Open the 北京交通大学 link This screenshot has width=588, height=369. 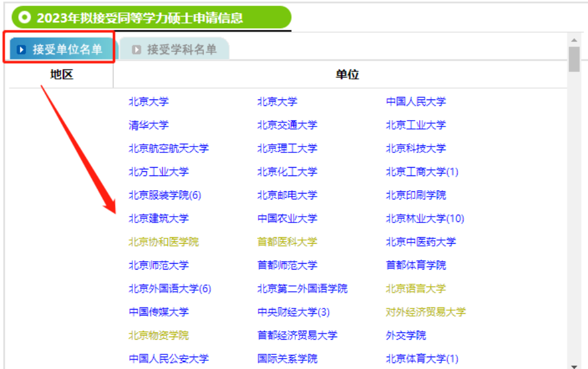(x=288, y=125)
